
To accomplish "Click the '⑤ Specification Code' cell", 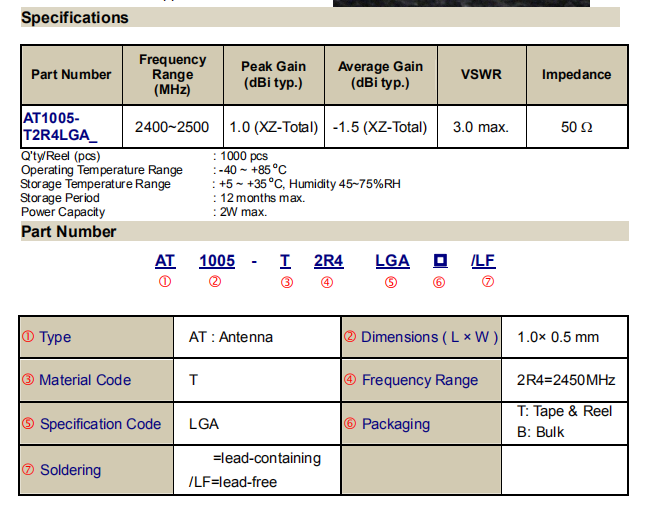I will pyautogui.click(x=96, y=424).
